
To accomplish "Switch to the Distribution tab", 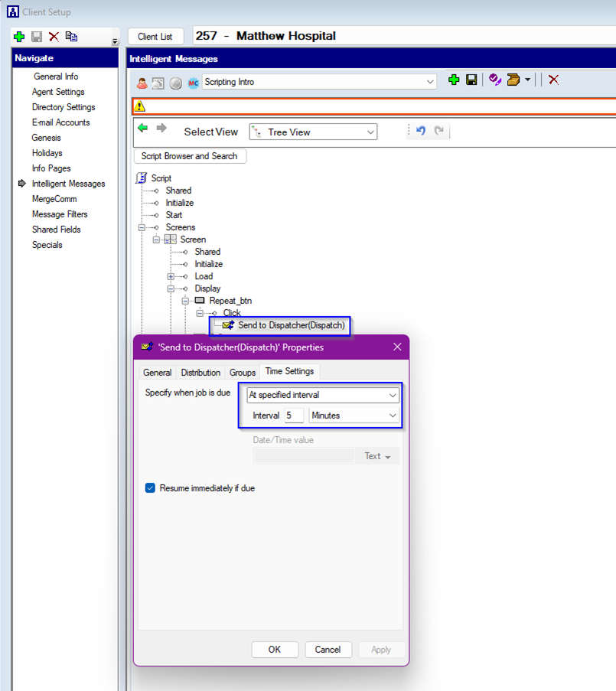I will 200,373.
